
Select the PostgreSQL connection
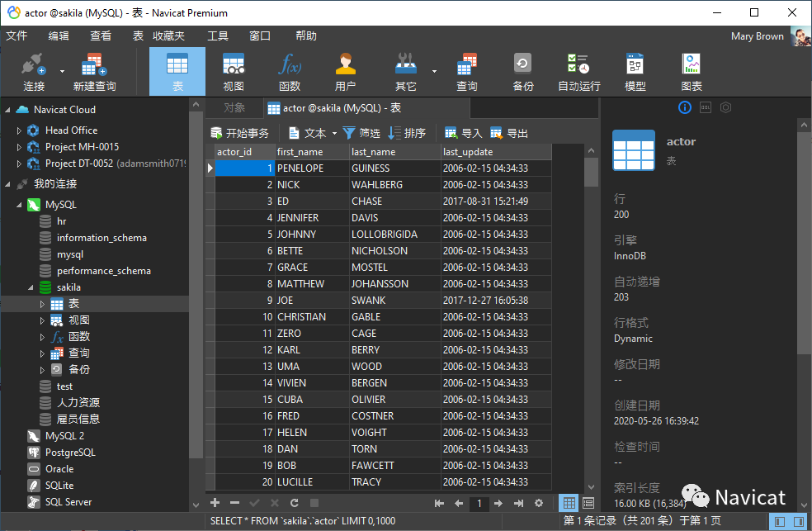[70, 453]
